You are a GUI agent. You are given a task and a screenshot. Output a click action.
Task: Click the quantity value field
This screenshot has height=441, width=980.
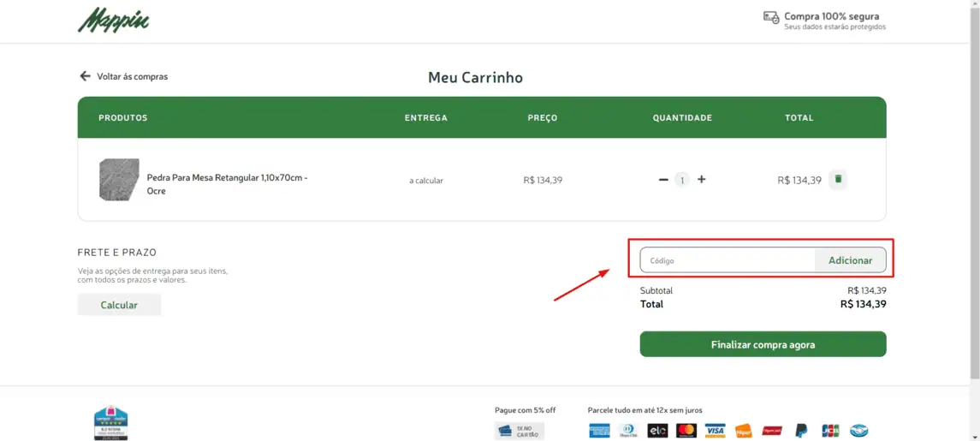point(682,180)
